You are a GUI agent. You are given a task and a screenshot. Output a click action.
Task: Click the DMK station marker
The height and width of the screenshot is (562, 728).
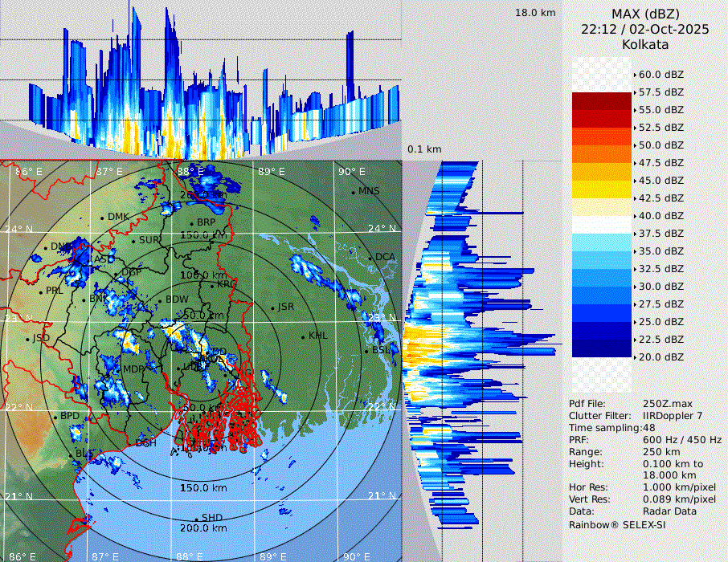click(x=102, y=218)
